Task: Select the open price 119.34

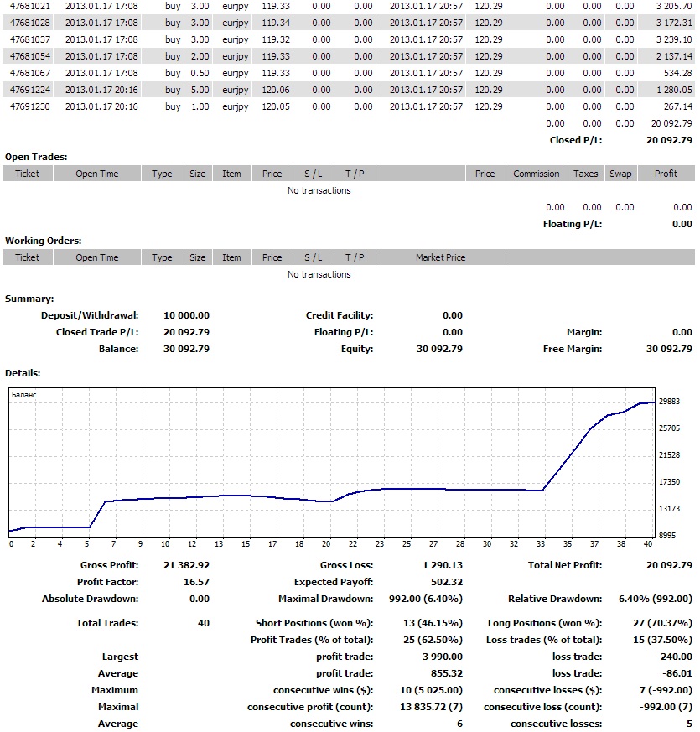Action: tap(276, 23)
